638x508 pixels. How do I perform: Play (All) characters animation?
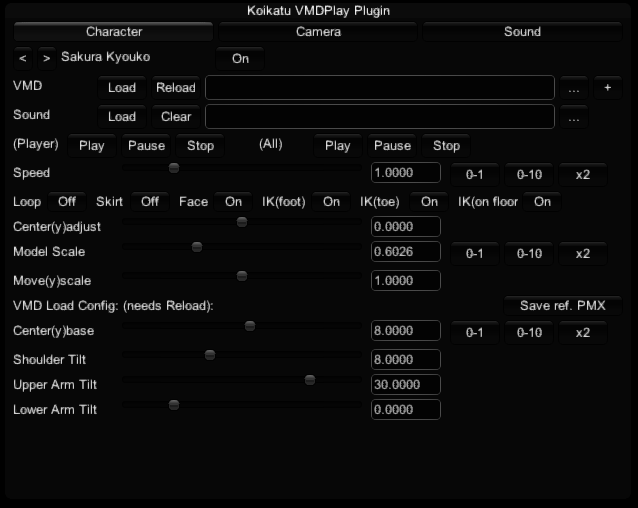click(x=338, y=146)
